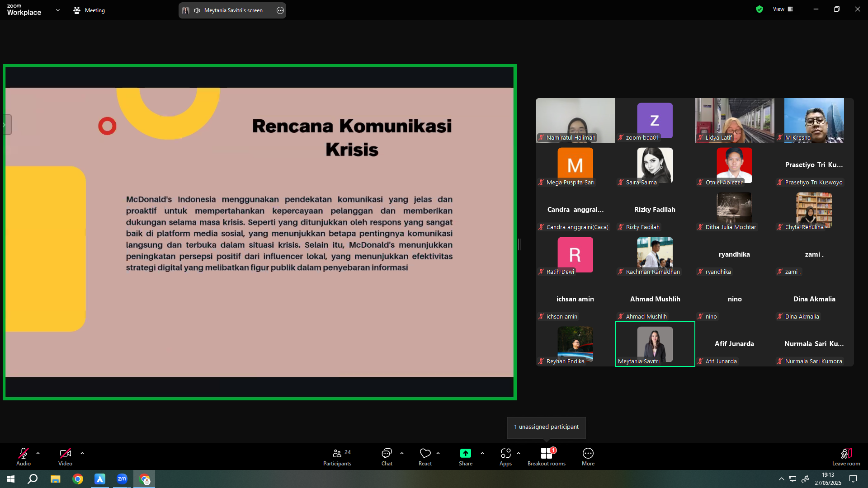This screenshot has width=868, height=488.
Task: Open the Chat panel
Action: click(387, 456)
